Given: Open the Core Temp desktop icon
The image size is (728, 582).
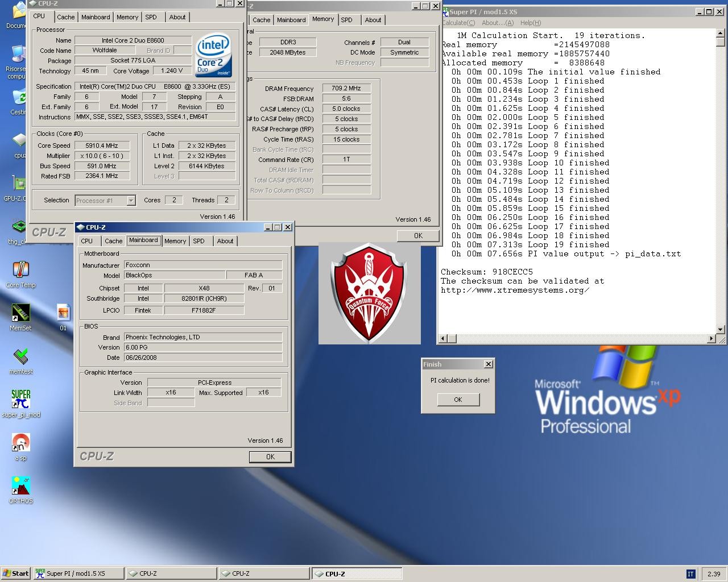Looking at the screenshot, I should 20,274.
